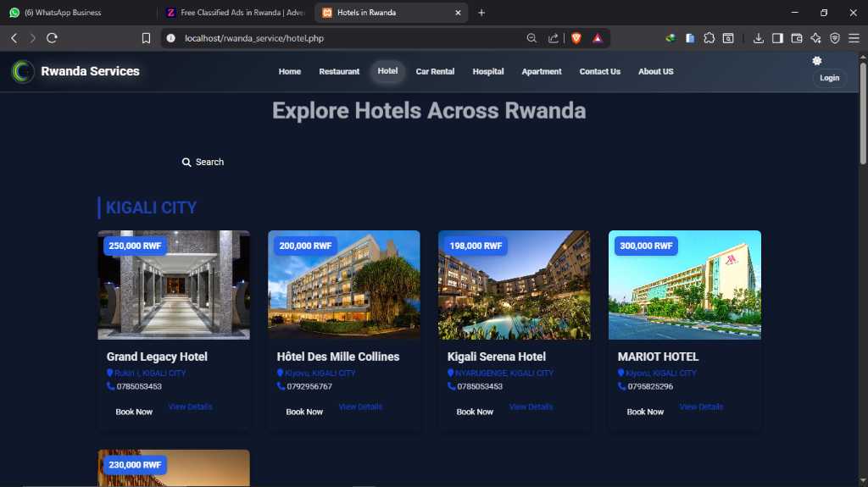The height and width of the screenshot is (487, 868).
Task: Click the 300,000 RWF price badge
Action: (646, 246)
